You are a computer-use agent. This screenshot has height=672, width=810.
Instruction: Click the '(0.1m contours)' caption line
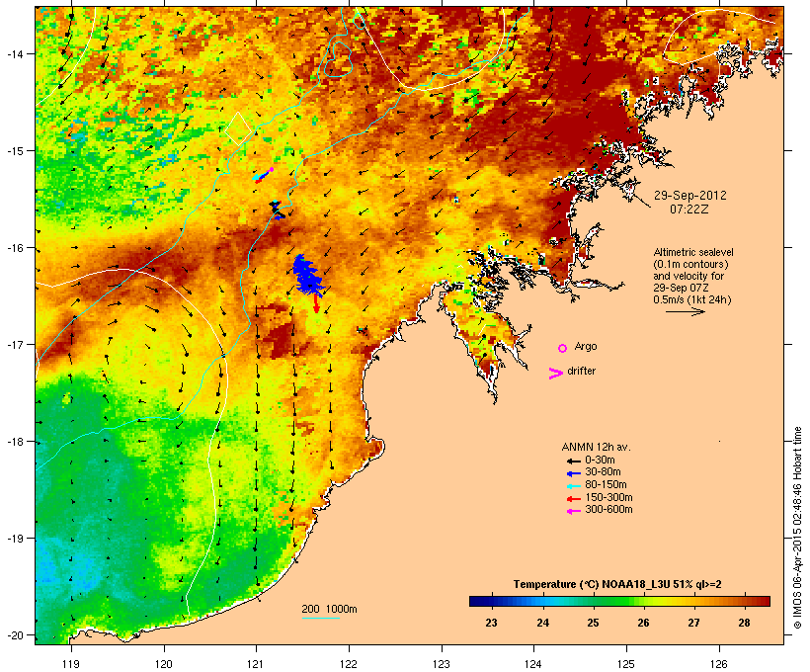[690, 264]
